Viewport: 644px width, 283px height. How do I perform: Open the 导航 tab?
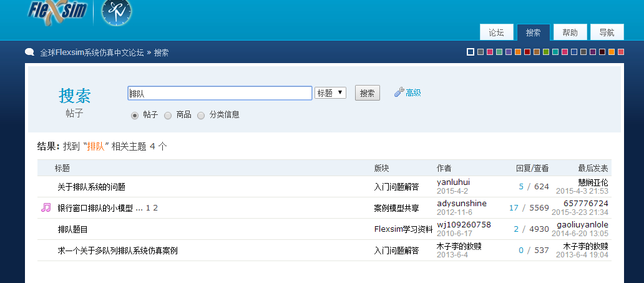pyautogui.click(x=607, y=32)
